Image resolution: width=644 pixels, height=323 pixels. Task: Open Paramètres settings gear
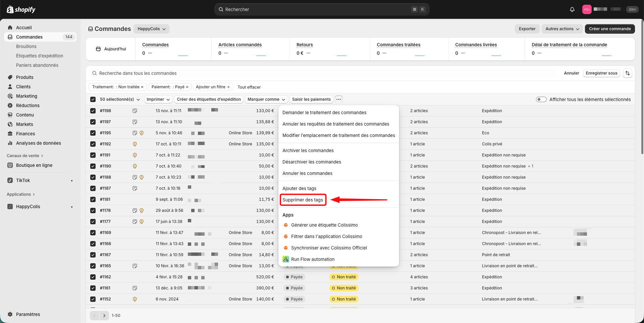tap(28, 314)
